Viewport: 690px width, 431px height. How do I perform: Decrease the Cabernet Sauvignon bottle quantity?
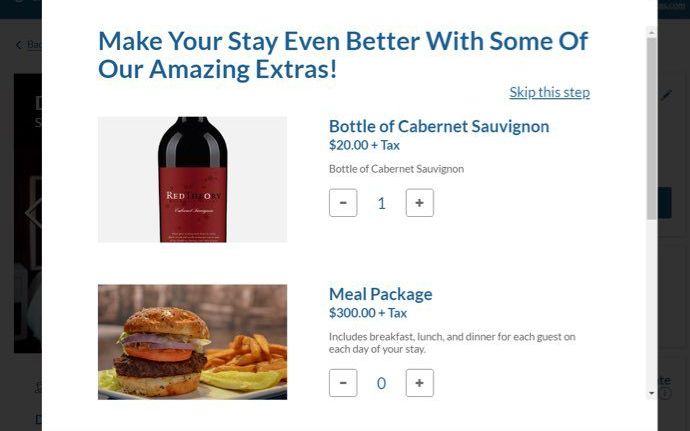click(x=343, y=203)
